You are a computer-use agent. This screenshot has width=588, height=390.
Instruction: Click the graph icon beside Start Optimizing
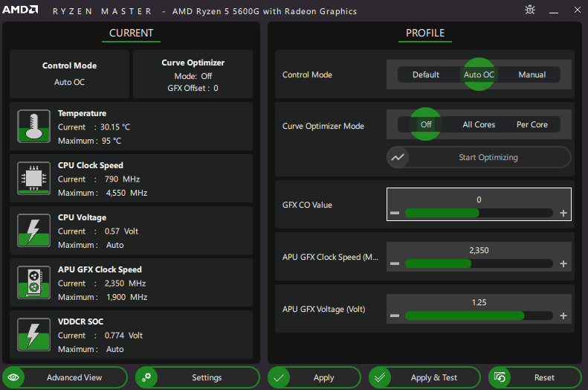398,157
